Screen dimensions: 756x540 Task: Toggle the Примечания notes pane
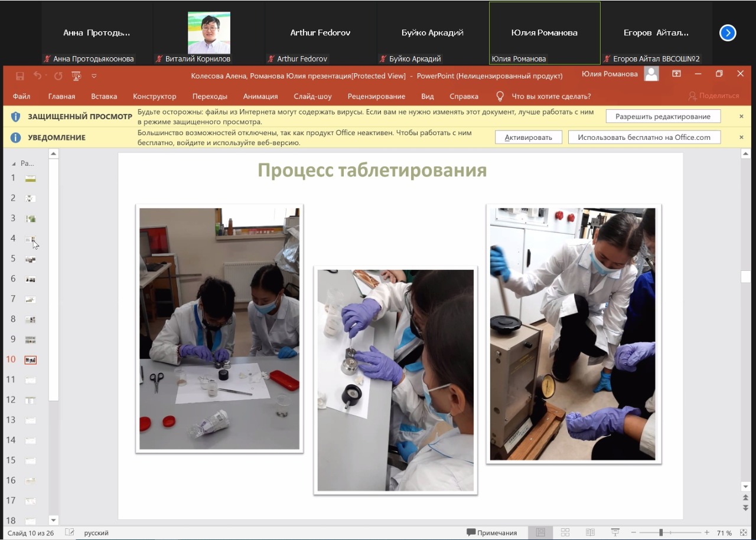(491, 532)
